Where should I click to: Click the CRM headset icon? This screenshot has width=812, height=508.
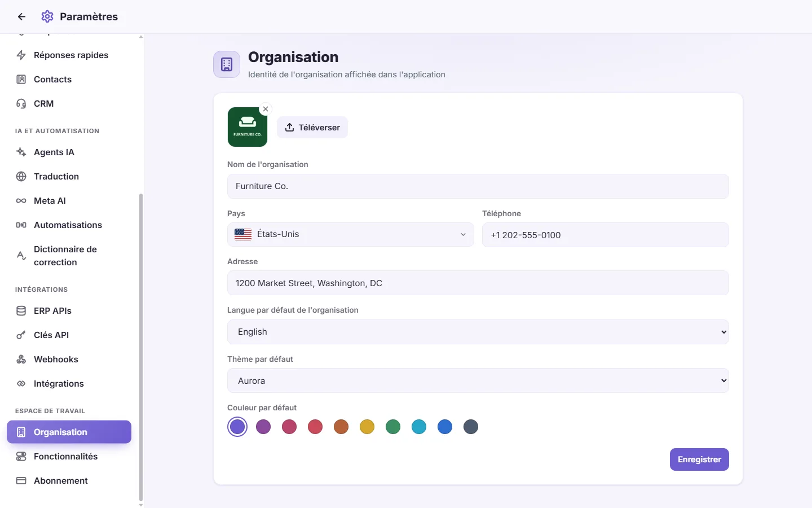[x=21, y=104]
